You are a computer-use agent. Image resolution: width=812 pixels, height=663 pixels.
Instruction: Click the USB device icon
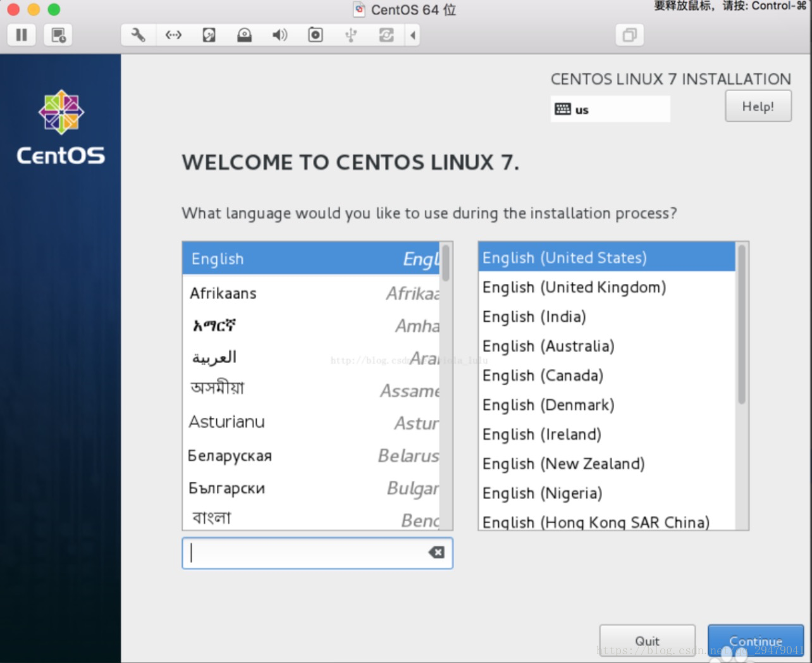click(350, 35)
